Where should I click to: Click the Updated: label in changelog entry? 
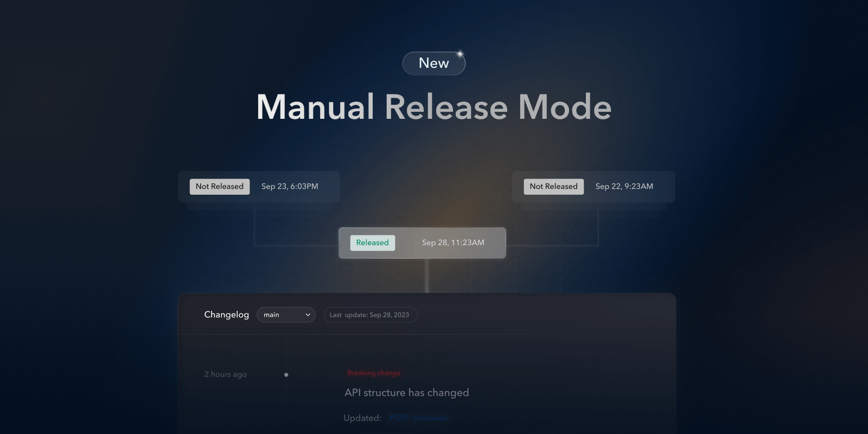pyautogui.click(x=362, y=418)
